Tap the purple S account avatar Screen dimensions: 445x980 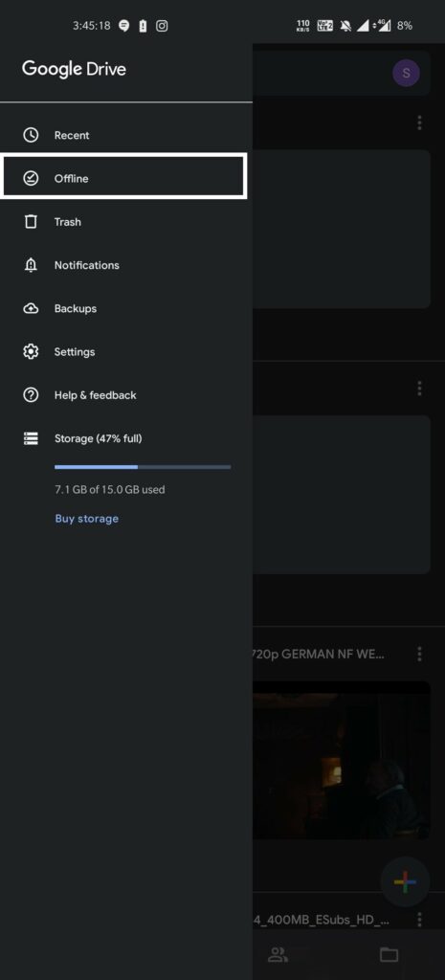[407, 73]
